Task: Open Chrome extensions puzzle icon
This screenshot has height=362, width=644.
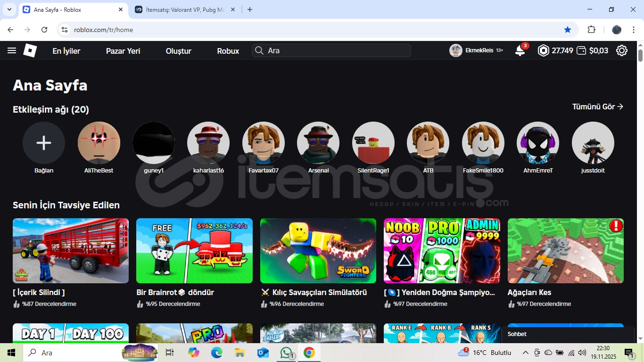Action: click(x=591, y=30)
